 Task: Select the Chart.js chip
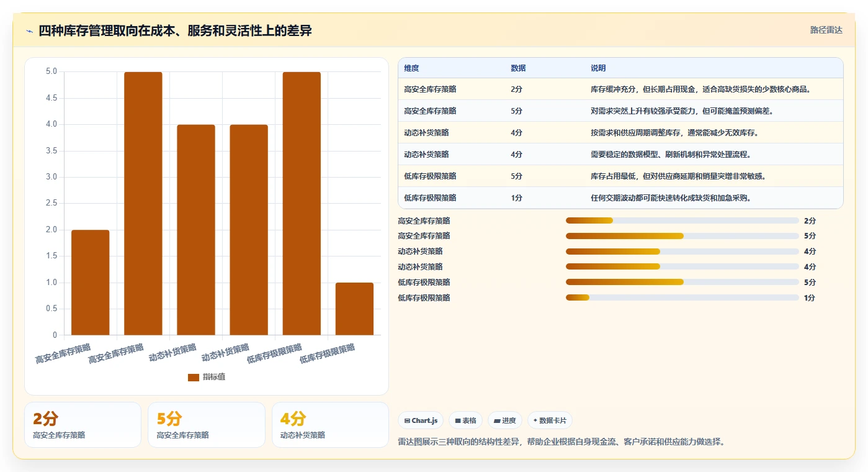tap(421, 420)
